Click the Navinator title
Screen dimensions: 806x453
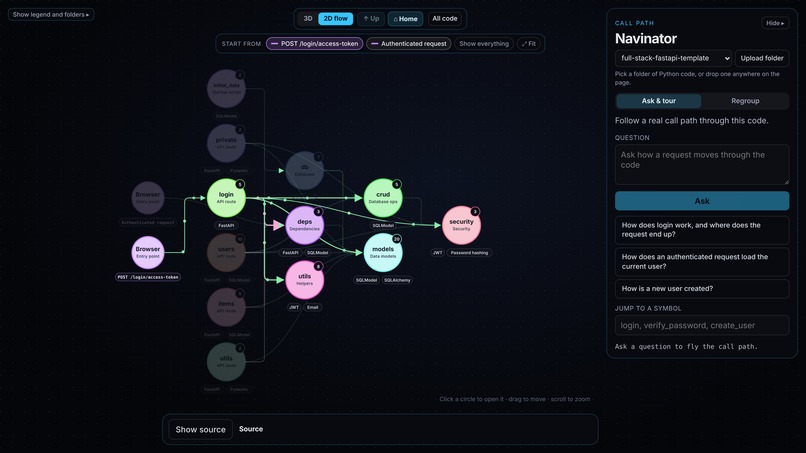tap(646, 39)
